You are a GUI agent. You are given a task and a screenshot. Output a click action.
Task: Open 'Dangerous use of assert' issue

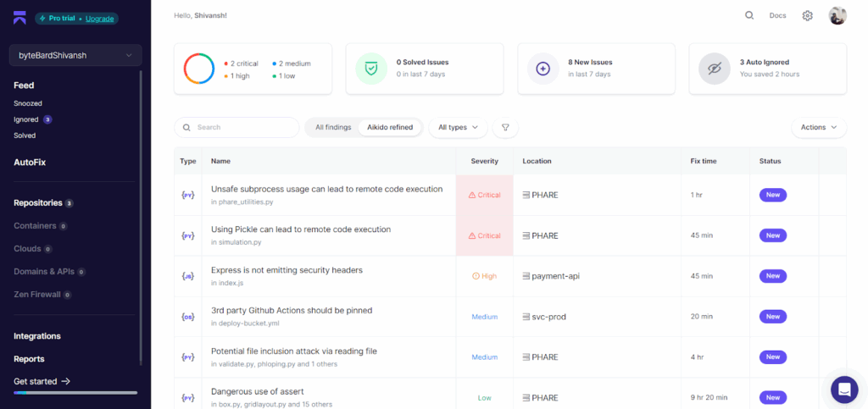click(258, 392)
